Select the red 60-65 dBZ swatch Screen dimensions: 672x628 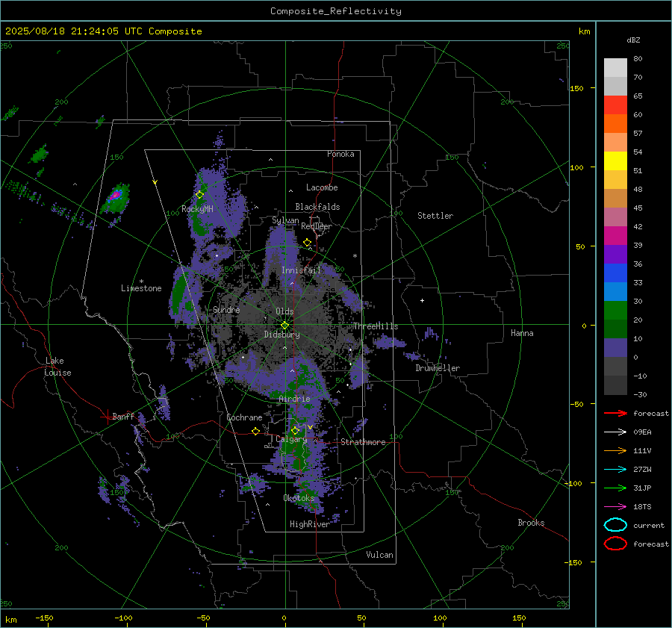tap(615, 105)
